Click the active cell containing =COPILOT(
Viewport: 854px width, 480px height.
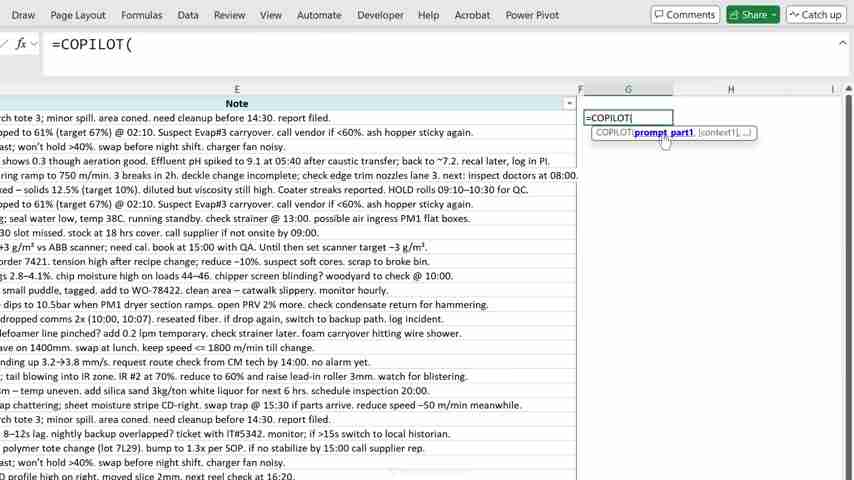(x=628, y=118)
